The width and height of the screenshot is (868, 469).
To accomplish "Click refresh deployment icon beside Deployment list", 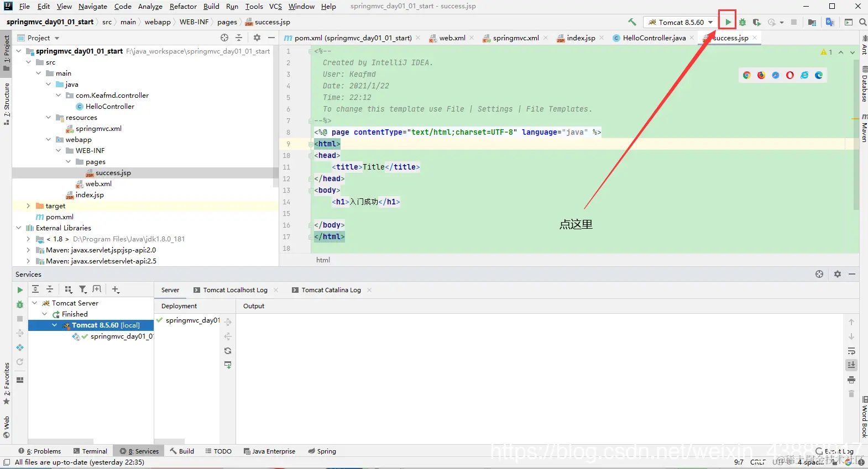I will point(228,351).
